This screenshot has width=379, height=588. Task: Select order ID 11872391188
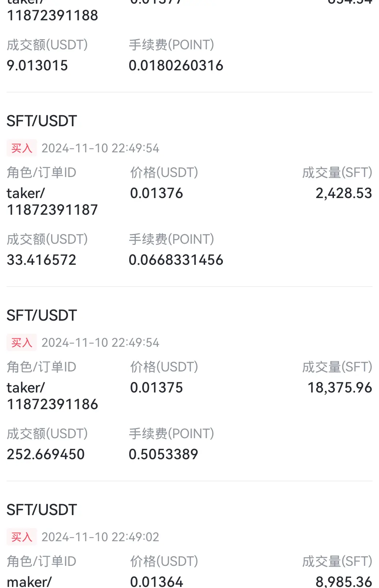[53, 15]
